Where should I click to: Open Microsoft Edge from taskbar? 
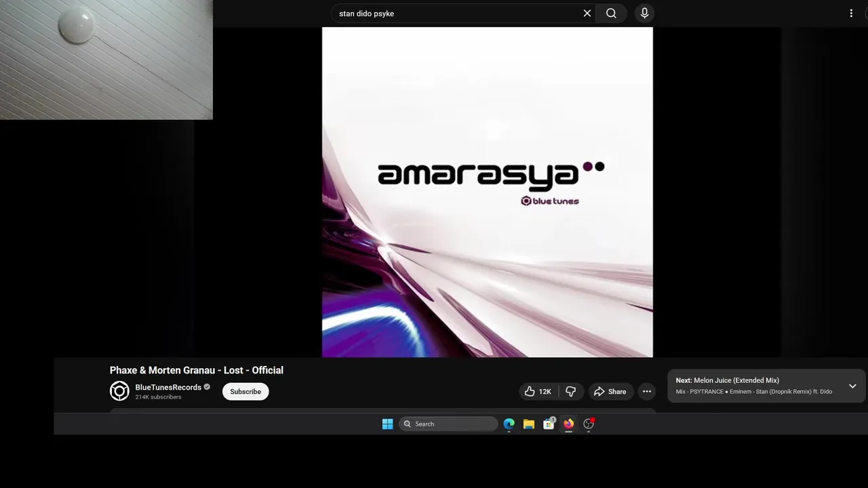(x=509, y=424)
